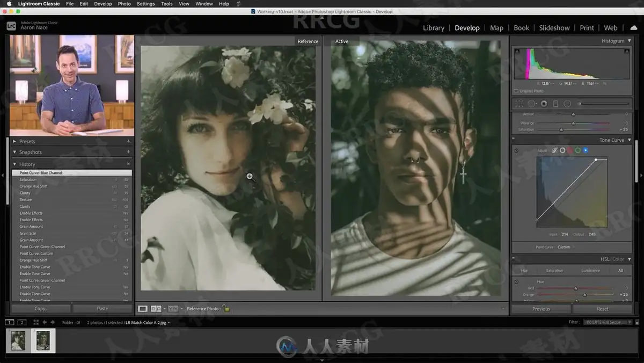Create snapshot using Snapshots plus icon
The height and width of the screenshot is (363, 644).
tap(128, 152)
